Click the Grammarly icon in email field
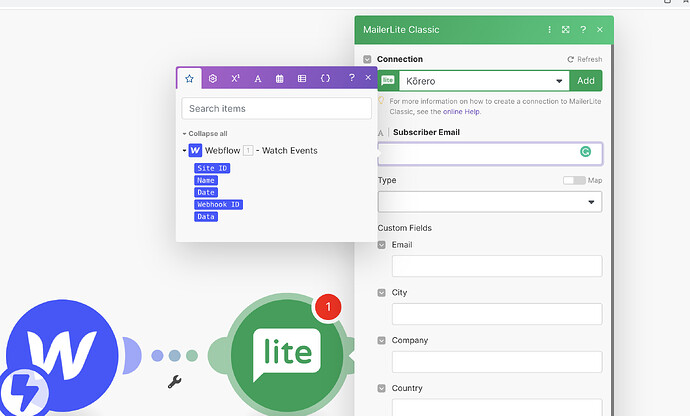Image resolution: width=690 pixels, height=416 pixels. [585, 152]
